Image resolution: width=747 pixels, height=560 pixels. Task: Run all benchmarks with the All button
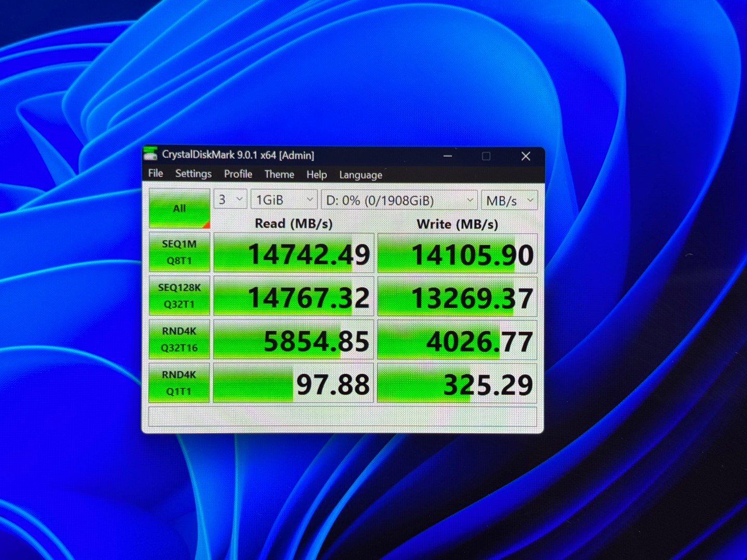tap(179, 208)
